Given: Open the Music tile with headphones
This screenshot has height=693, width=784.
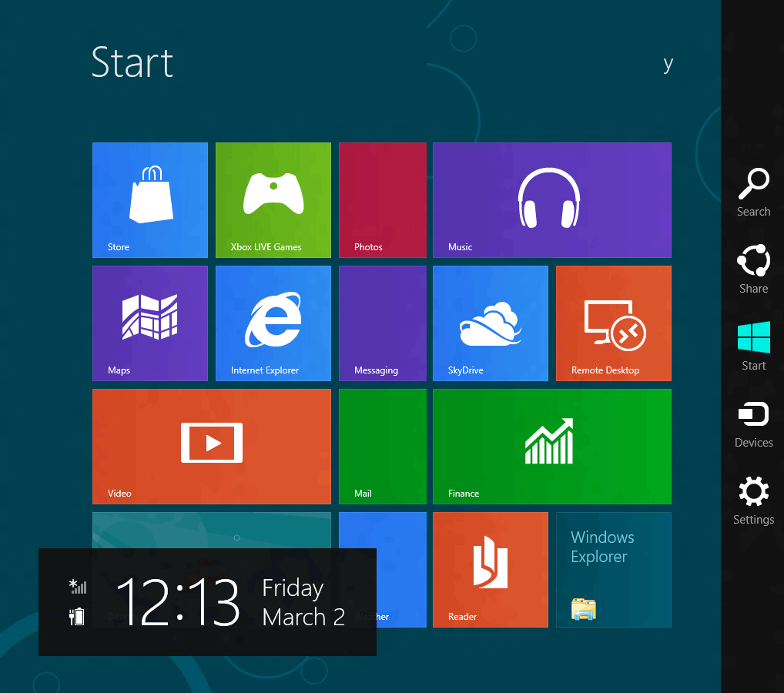Looking at the screenshot, I should pos(552,200).
